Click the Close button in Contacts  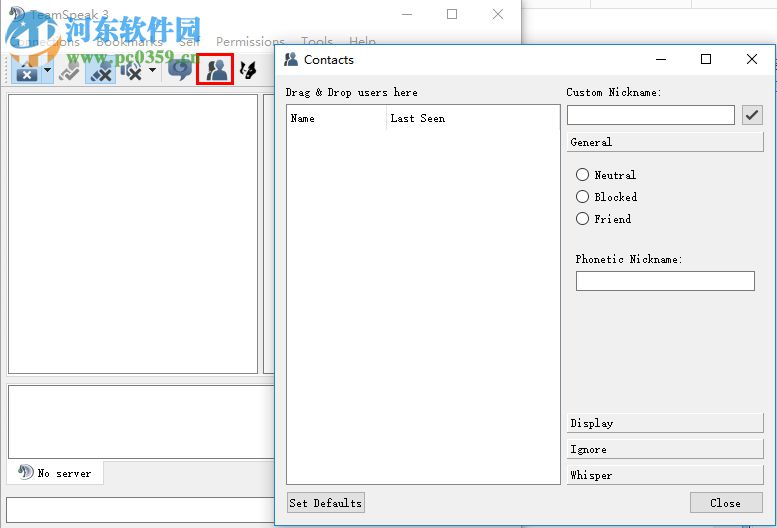coord(726,503)
